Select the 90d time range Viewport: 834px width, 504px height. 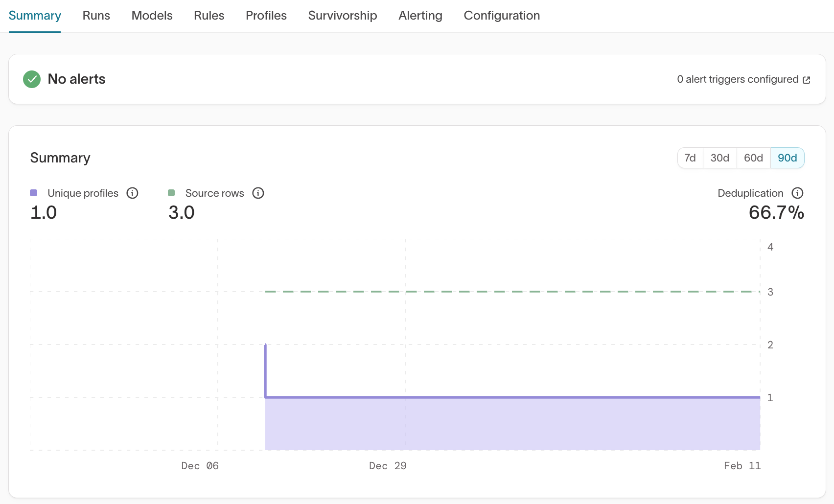click(x=787, y=158)
